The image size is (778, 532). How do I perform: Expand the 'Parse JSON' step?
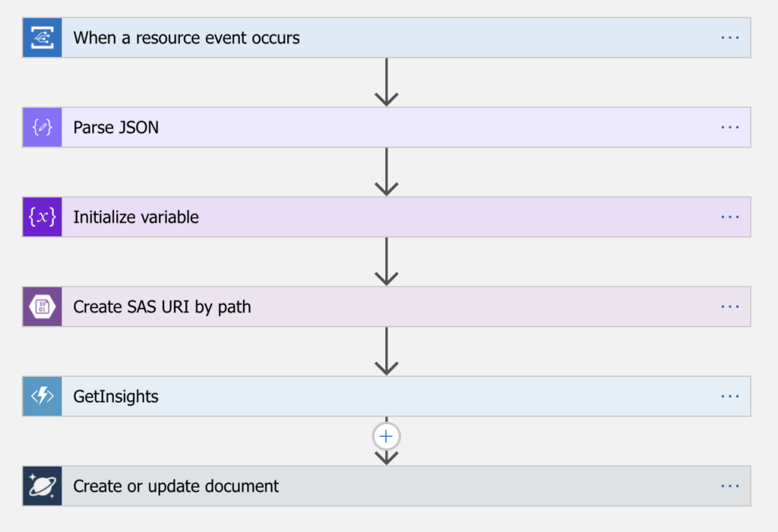tap(387, 128)
